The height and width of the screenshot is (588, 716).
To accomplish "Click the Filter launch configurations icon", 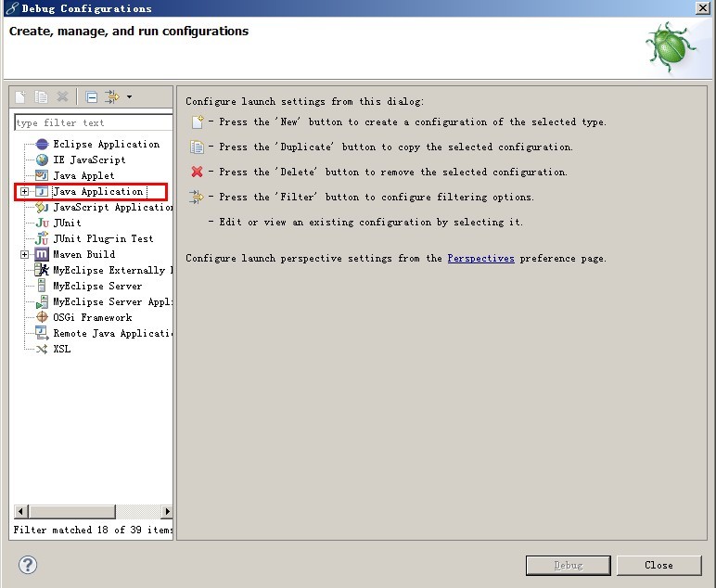I will [112, 96].
